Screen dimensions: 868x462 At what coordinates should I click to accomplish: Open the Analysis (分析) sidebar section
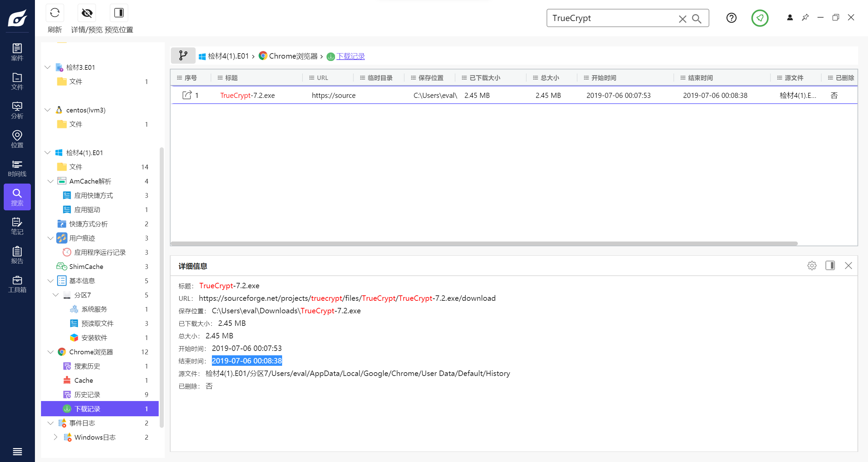coord(17,110)
